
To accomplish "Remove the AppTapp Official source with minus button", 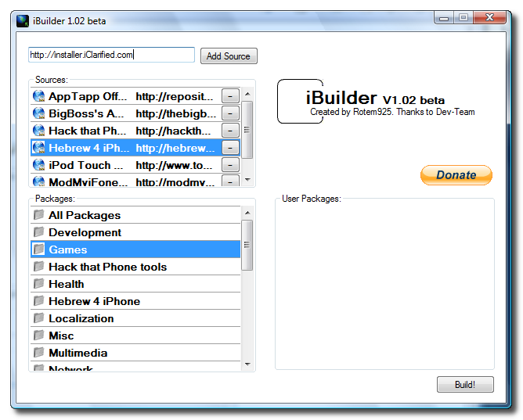I will (230, 96).
